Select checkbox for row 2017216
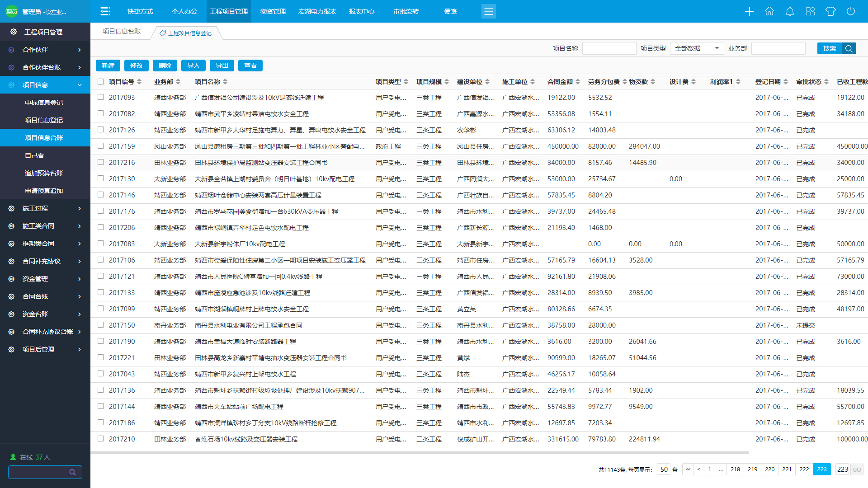Viewport: 868px width, 488px height. pyautogui.click(x=100, y=162)
